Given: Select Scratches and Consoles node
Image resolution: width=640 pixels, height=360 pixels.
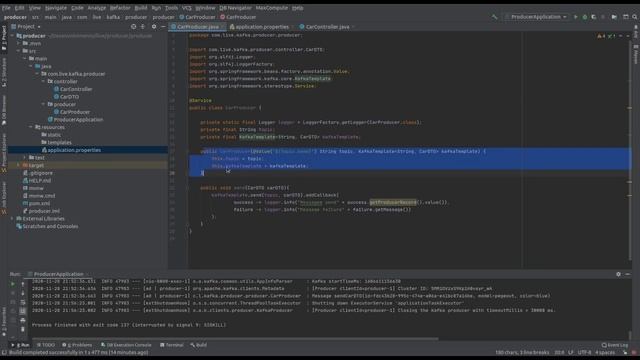Looking at the screenshot, I should [x=50, y=226].
